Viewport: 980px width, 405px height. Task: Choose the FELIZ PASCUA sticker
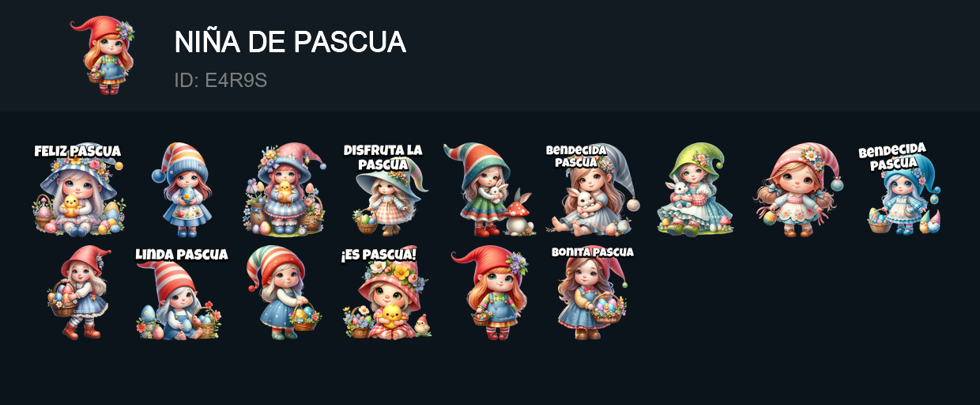point(78,189)
